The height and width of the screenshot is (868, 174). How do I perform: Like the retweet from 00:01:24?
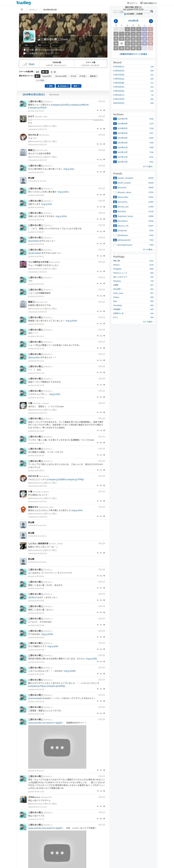[x=104, y=129]
